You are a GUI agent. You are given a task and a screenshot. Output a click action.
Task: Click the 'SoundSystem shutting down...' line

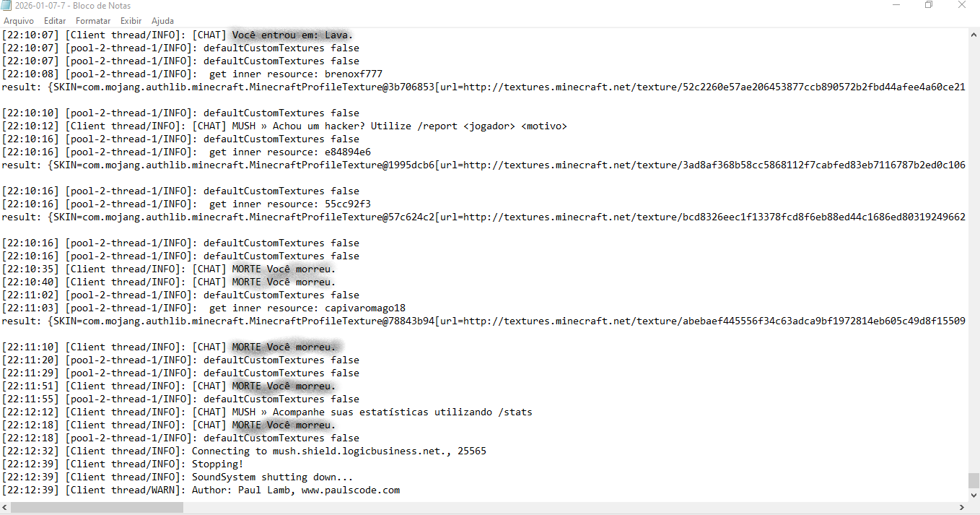(x=178, y=477)
